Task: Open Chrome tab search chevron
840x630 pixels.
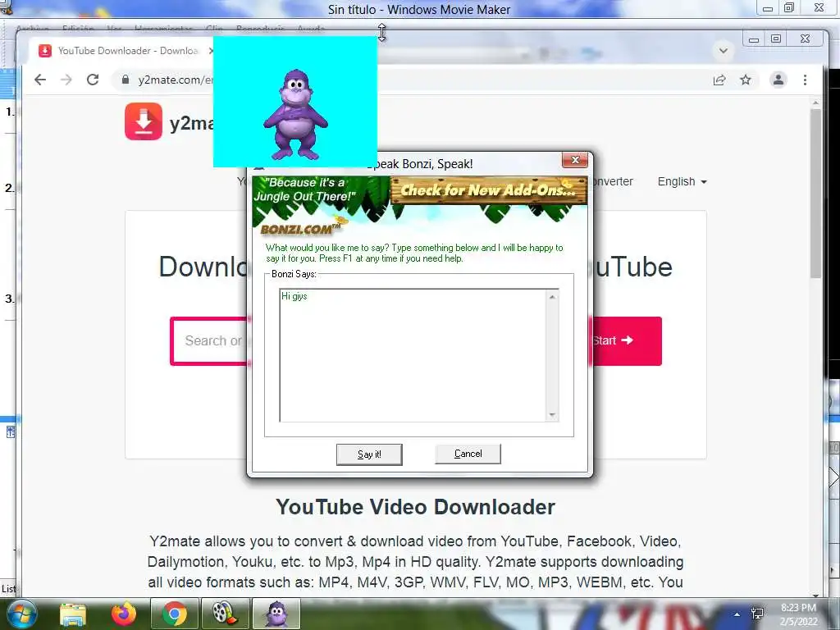Action: pos(724,51)
